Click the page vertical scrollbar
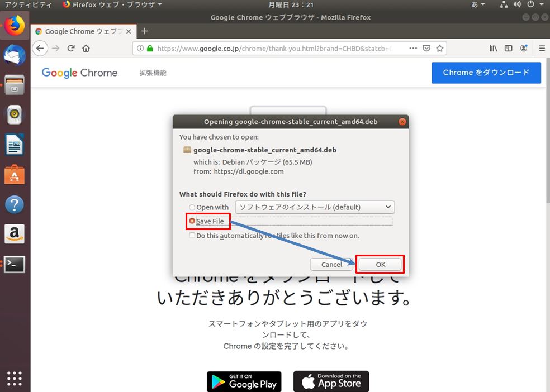The image size is (550, 392). (x=548, y=130)
